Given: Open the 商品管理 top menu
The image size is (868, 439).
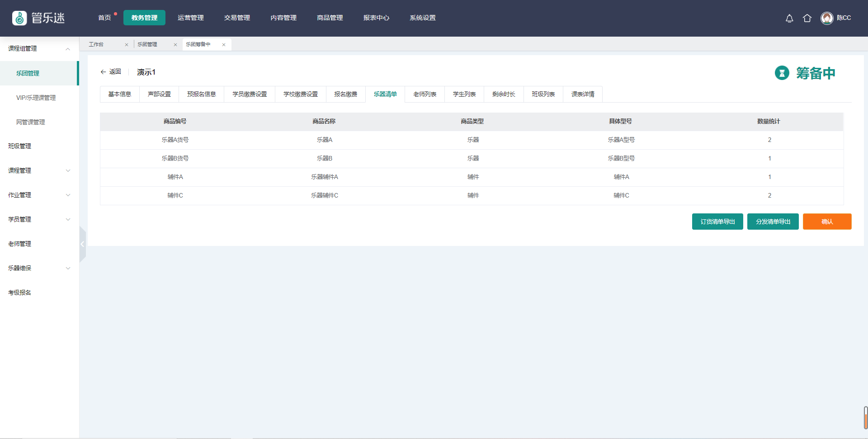Looking at the screenshot, I should pyautogui.click(x=330, y=18).
